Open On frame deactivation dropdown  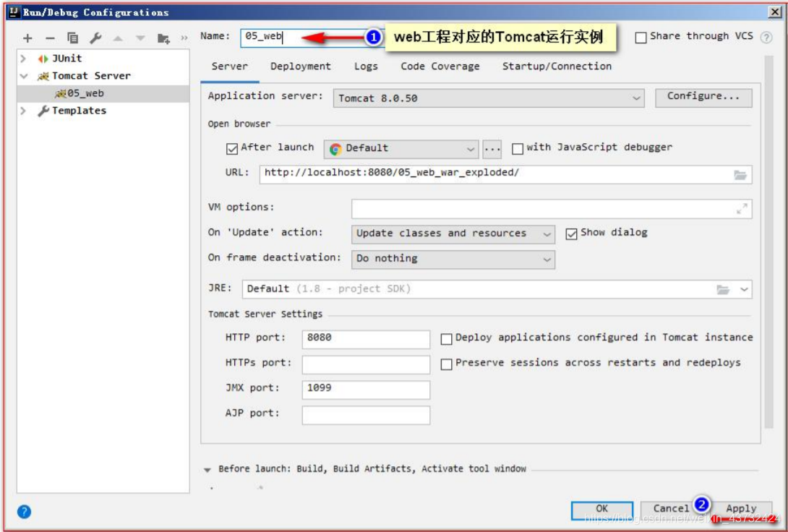(x=453, y=259)
